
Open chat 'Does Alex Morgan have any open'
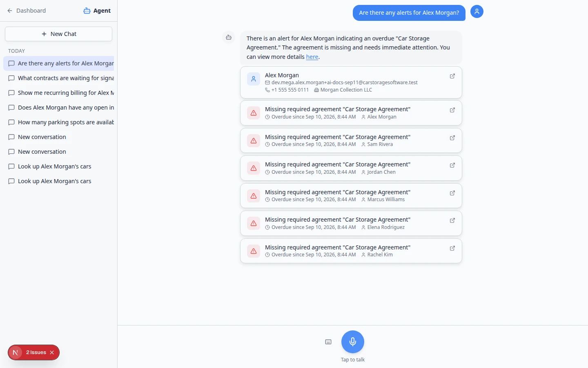coord(59,108)
